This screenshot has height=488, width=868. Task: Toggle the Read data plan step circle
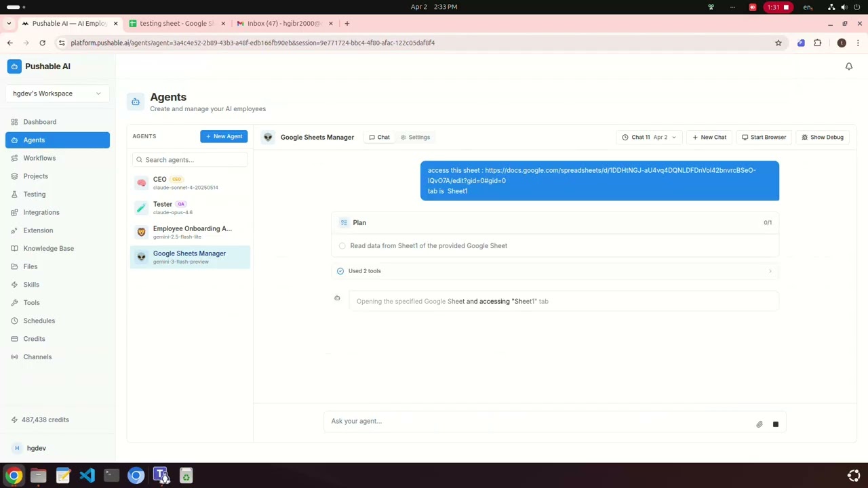pyautogui.click(x=342, y=246)
